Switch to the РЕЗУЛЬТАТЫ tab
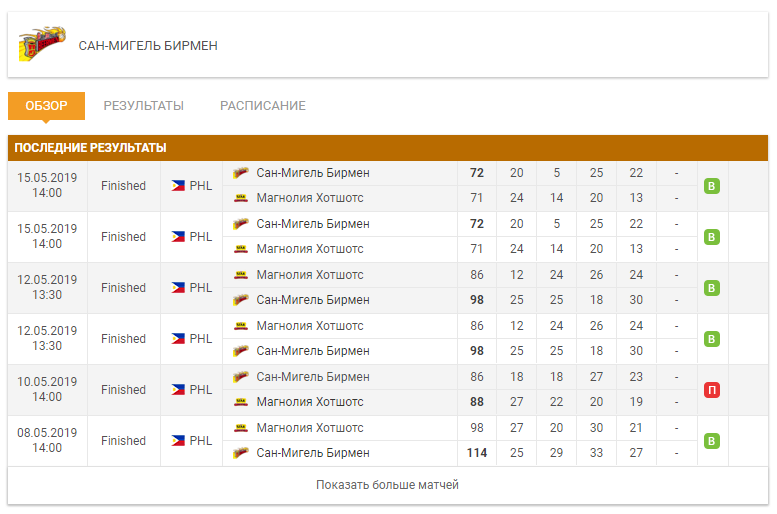Viewport: 777px width, 514px height. (x=144, y=106)
